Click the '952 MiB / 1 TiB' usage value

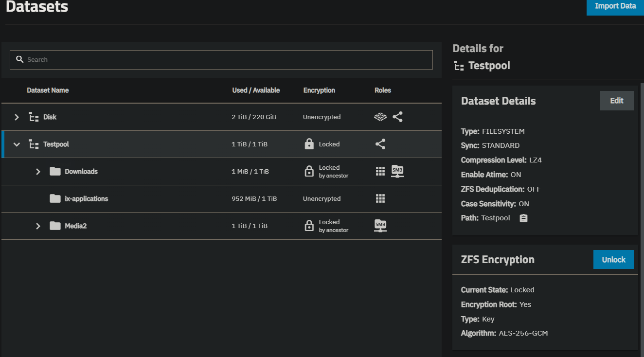[254, 199]
